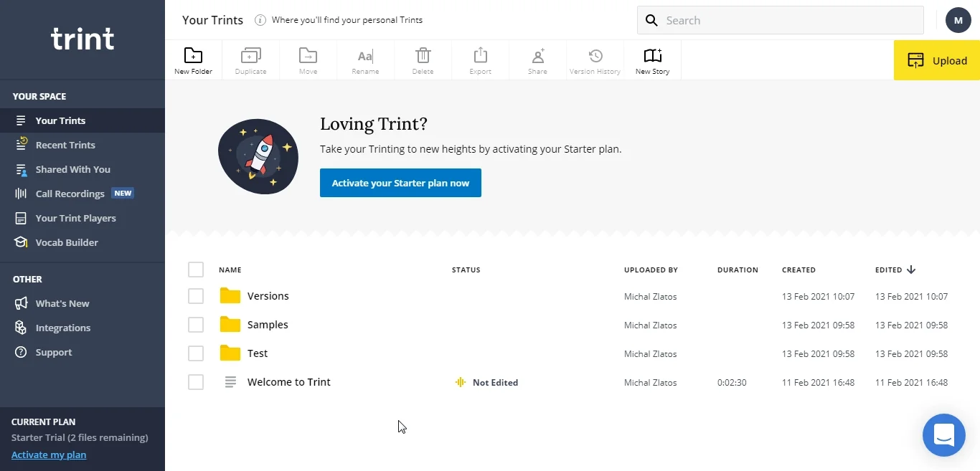Click Activate your Starter plan now
The height and width of the screenshot is (471, 980).
pos(400,183)
